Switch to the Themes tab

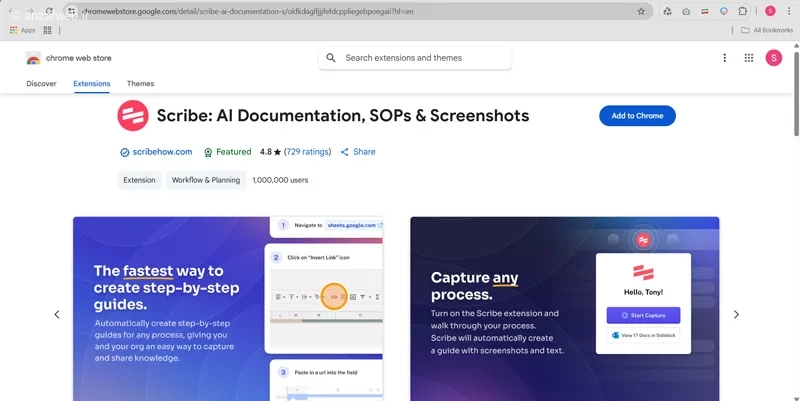(x=140, y=84)
